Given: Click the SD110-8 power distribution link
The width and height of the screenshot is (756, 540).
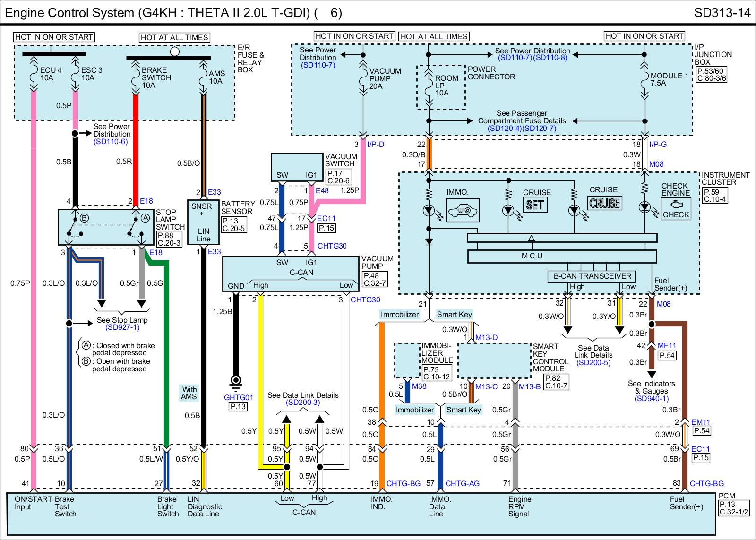Looking at the screenshot, I should pyautogui.click(x=550, y=58).
